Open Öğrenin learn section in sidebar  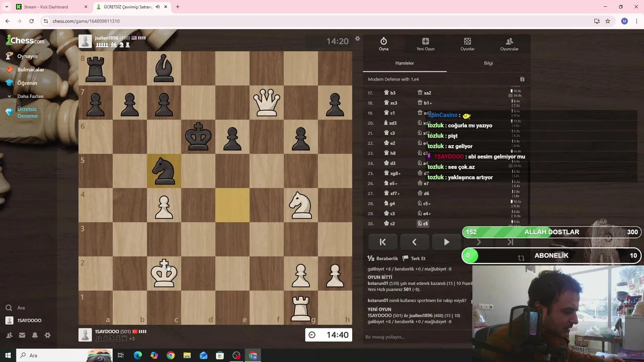tap(27, 83)
